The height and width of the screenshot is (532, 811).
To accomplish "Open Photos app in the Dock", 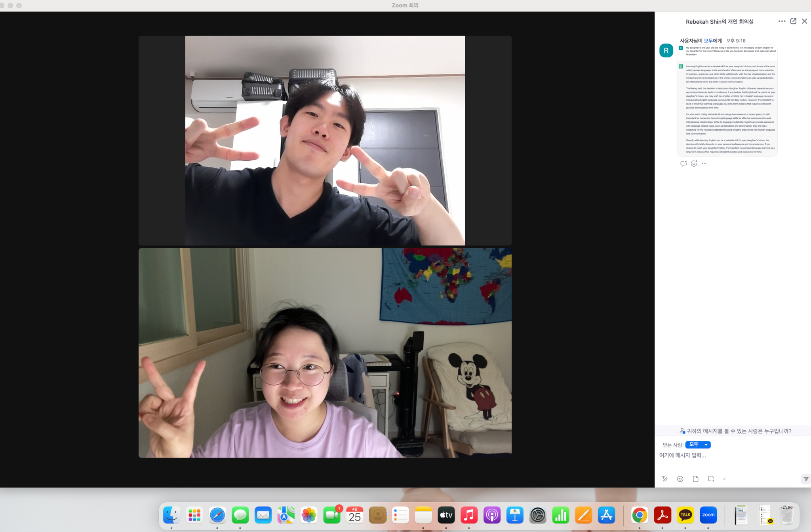I will click(x=309, y=515).
